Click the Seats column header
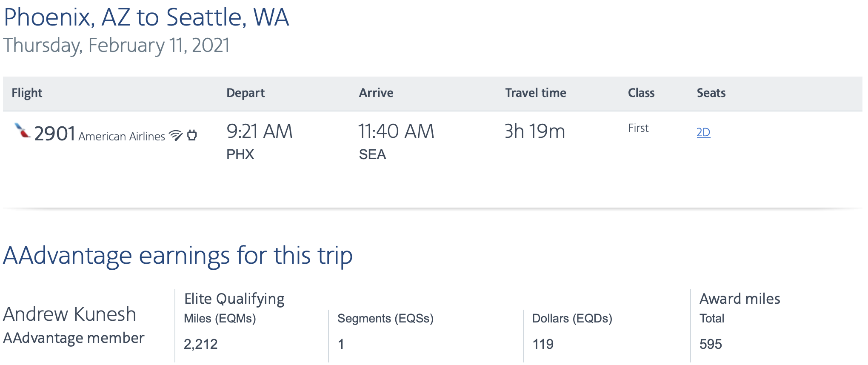This screenshot has width=868, height=365. click(711, 93)
